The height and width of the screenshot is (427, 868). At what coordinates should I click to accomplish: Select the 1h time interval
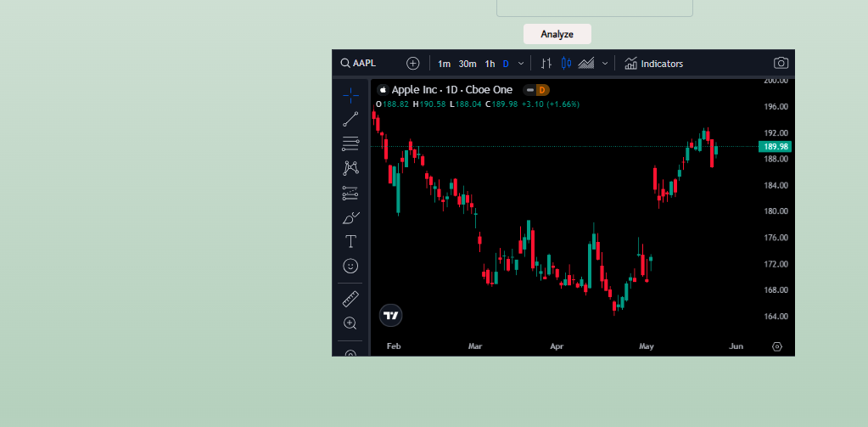pos(490,64)
